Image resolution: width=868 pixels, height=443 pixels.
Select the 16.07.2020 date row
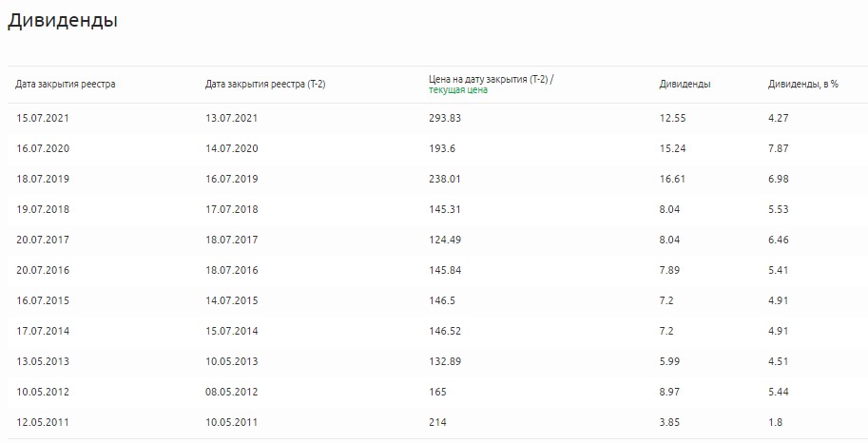(43, 148)
